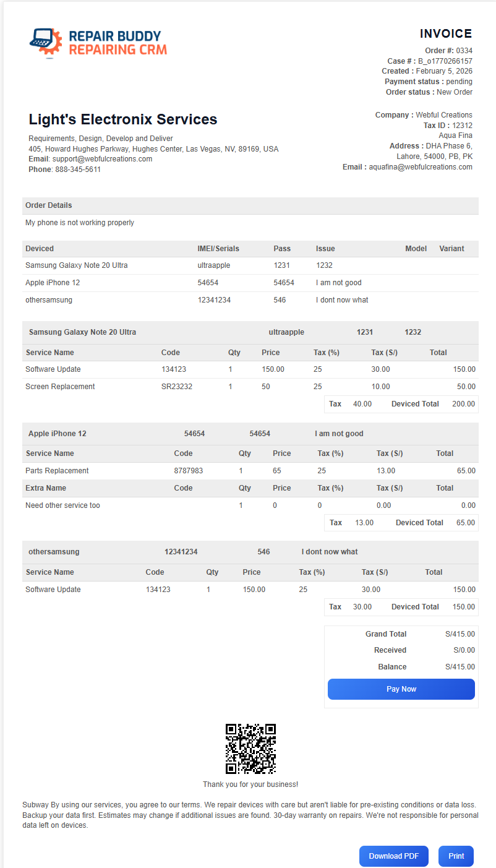Click the case number B_o1770266157
496x868 pixels.
coord(445,61)
